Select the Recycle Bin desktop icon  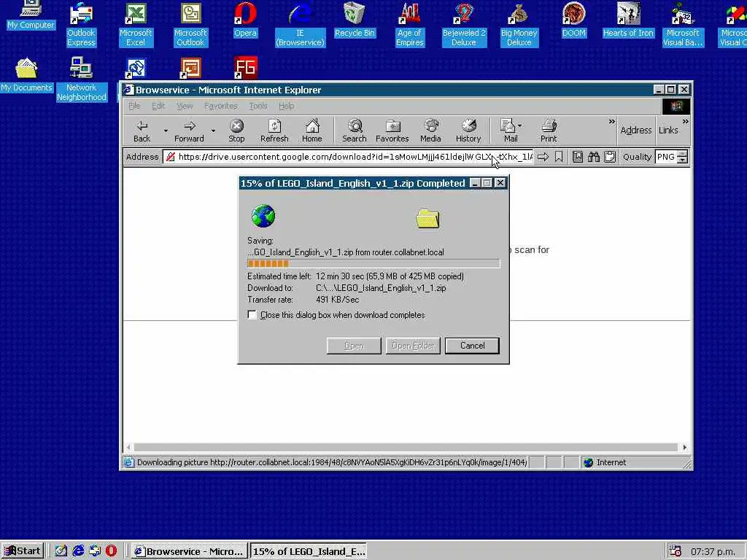pos(355,20)
